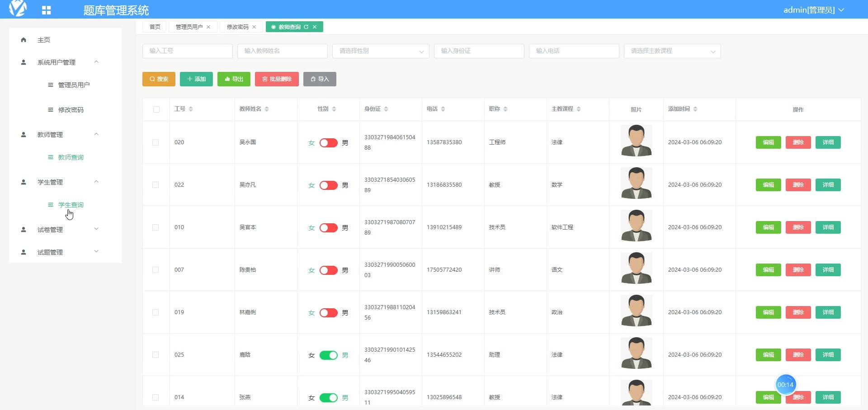Check the row for teacher 吴官本
This screenshot has width=868, height=410.
pyautogui.click(x=156, y=227)
